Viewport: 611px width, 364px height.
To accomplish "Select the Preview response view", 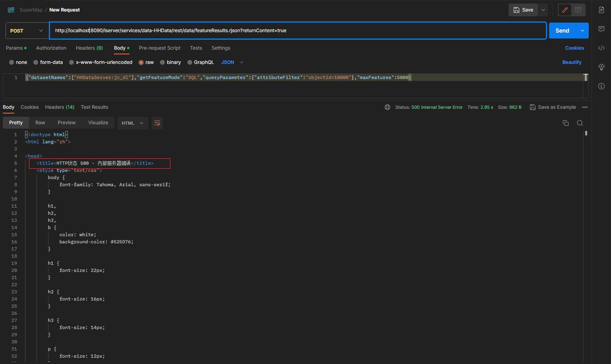I will click(x=67, y=123).
